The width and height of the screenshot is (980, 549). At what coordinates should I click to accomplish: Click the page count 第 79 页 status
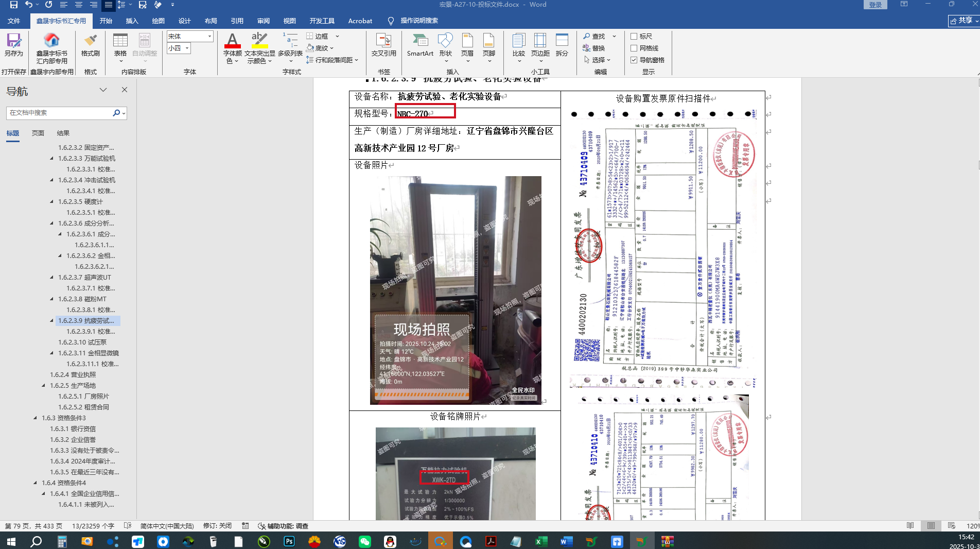[x=33, y=526]
